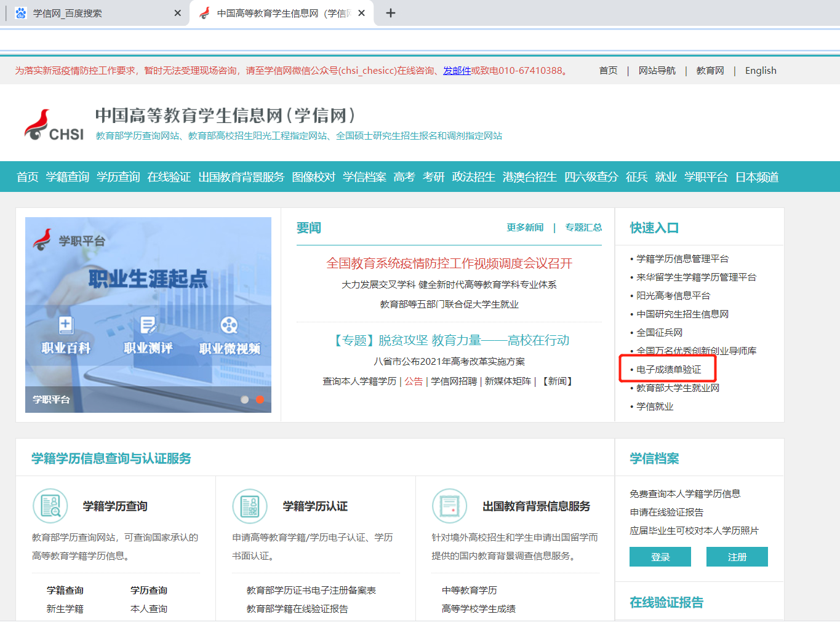Open 教育部学籍在线验证报告 link
Viewport: 840px width, 625px height.
[297, 609]
